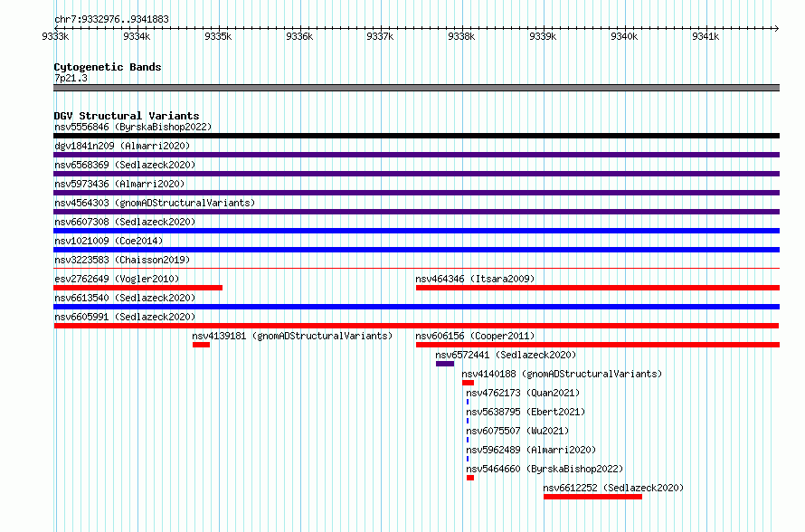Click the blue bar under nsv1021009

tap(416, 250)
